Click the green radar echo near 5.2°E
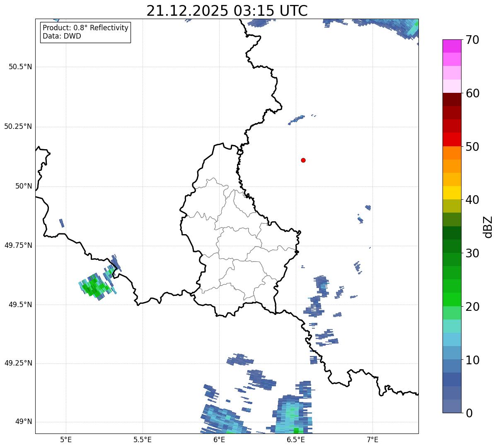 [95, 286]
